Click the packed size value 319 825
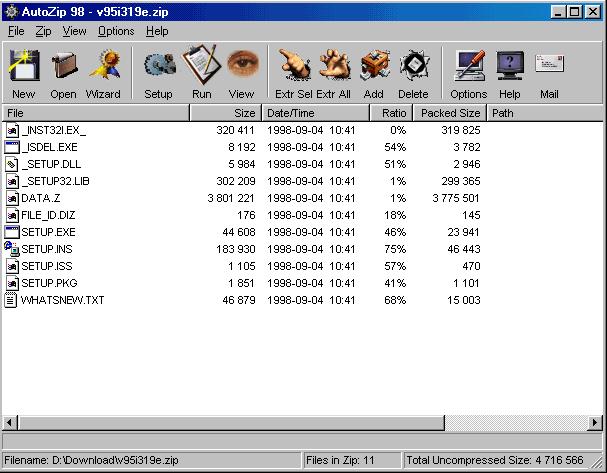Screen dimensions: 607x473 461,130
